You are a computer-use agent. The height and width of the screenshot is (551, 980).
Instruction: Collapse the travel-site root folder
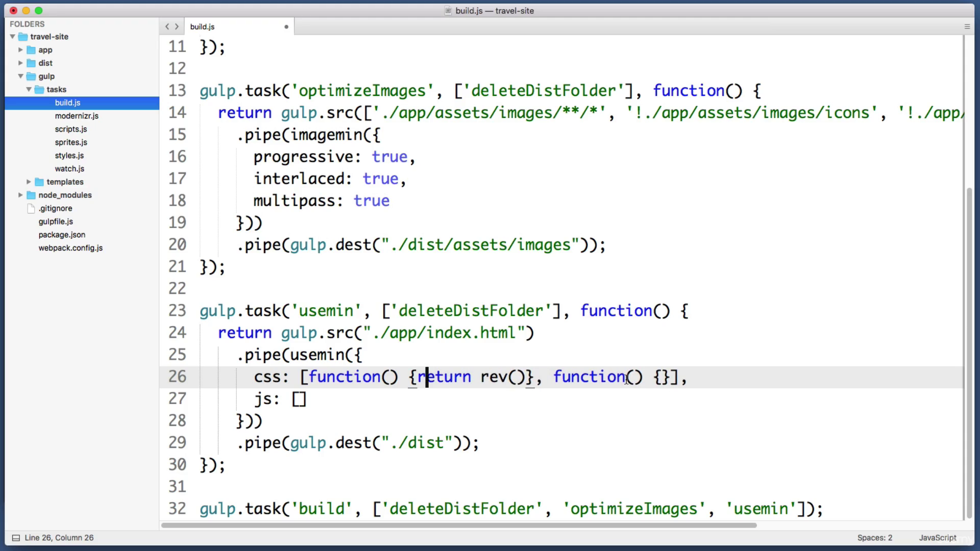coord(13,37)
